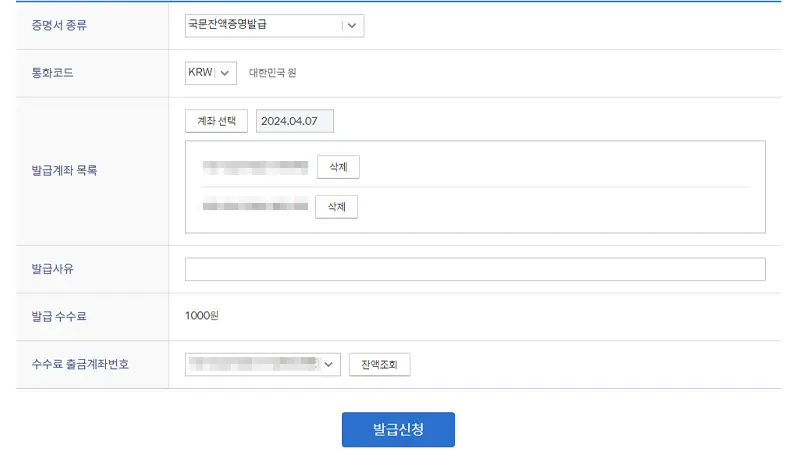The image size is (800, 450).
Task: Click the 발급사유 input field
Action: pyautogui.click(x=475, y=269)
